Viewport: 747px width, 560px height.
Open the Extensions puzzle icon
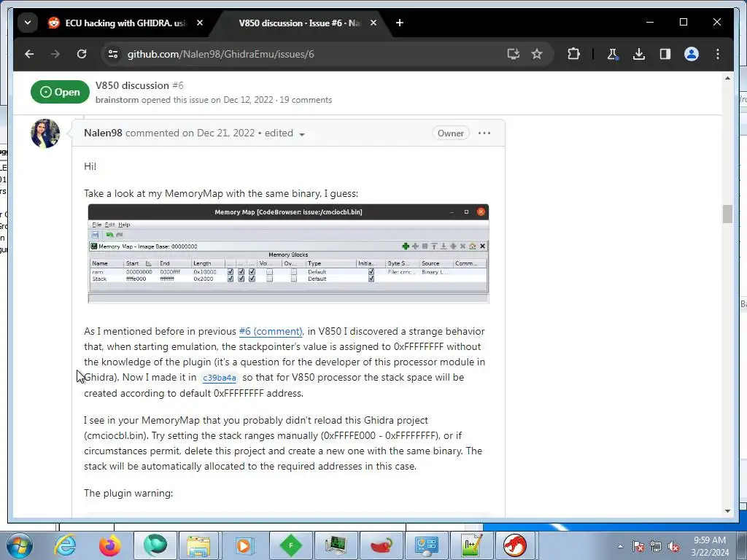tap(573, 54)
